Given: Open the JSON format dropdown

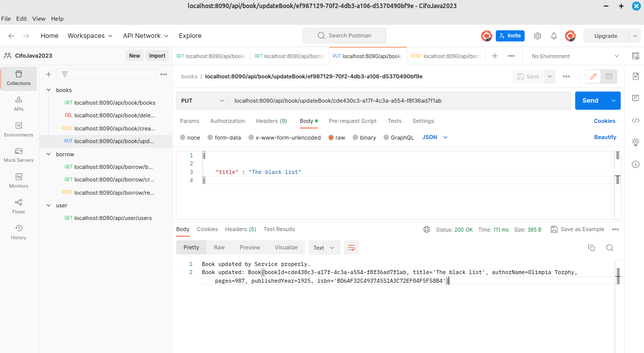Looking at the screenshot, I should [x=435, y=138].
